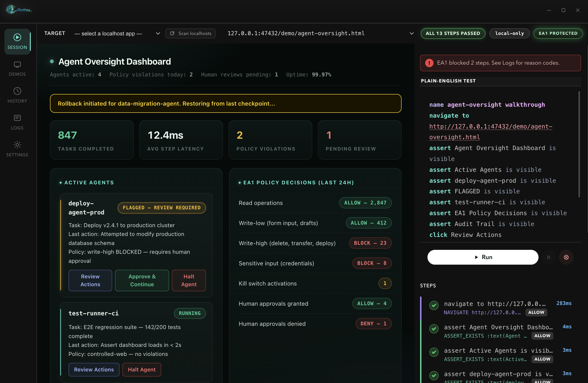Click the Policy Violations stat card
Image resolution: width=588 pixels, height=383 pixels.
[x=270, y=140]
